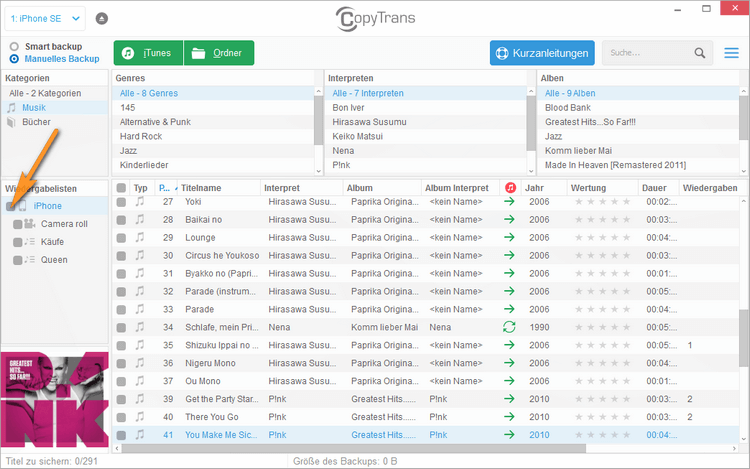
Task: Check the checkbox for track Yoki
Action: pos(121,202)
